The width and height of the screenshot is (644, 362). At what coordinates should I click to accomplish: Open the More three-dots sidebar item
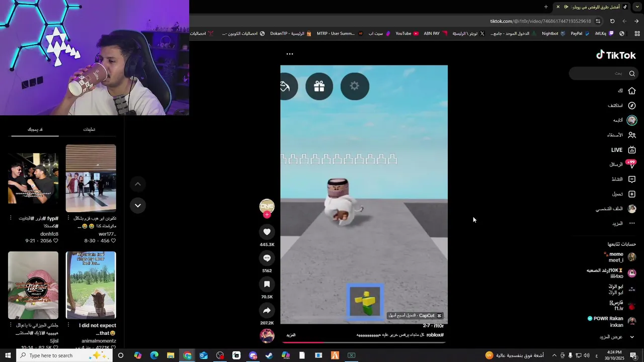click(x=632, y=223)
